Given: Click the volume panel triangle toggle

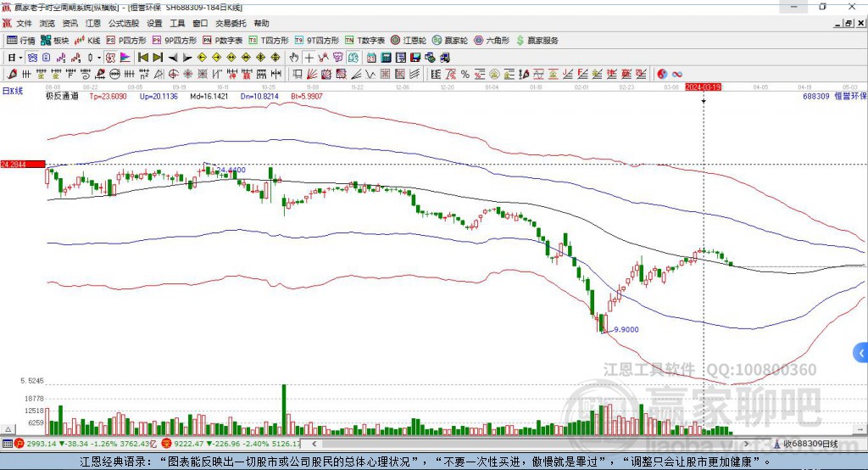Looking at the screenshot, I should (8, 429).
